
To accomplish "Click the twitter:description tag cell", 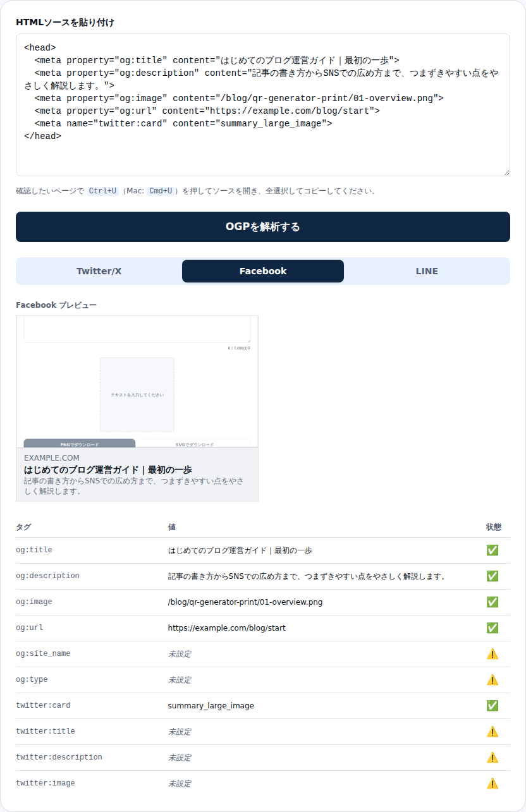I will point(59,758).
